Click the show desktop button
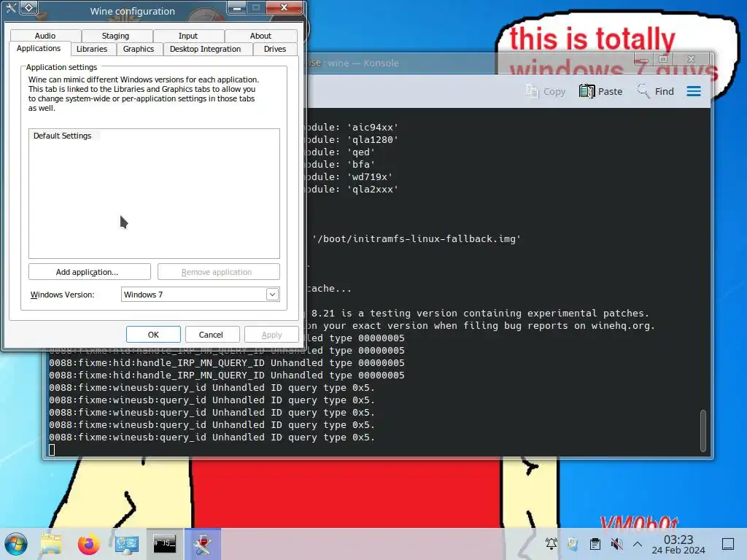The height and width of the screenshot is (560, 747). (x=728, y=544)
